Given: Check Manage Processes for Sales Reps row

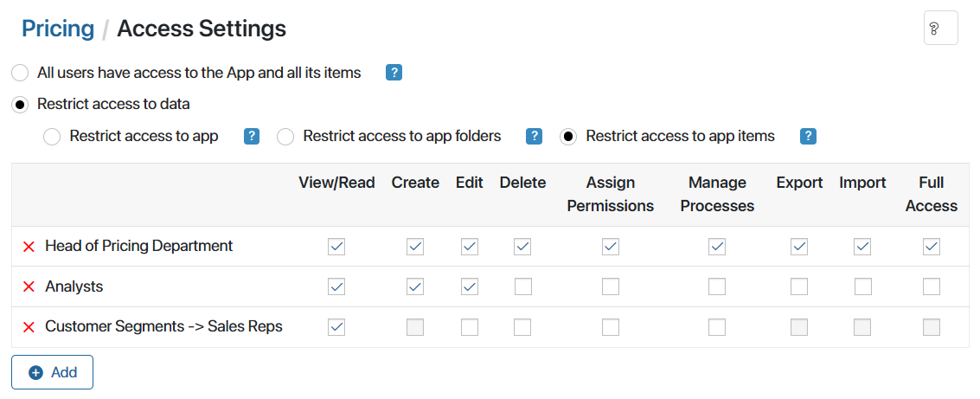Looking at the screenshot, I should click(717, 327).
